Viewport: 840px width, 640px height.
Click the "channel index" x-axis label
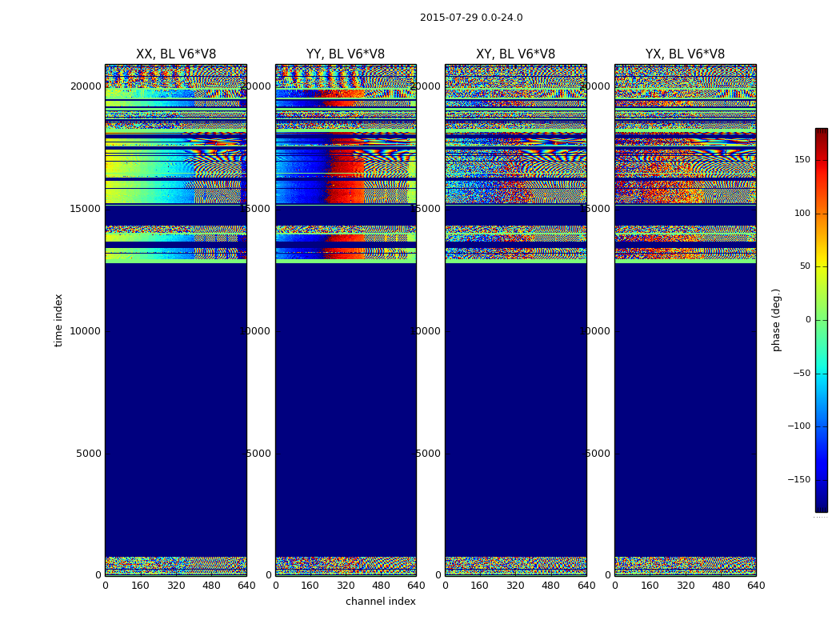(x=381, y=602)
